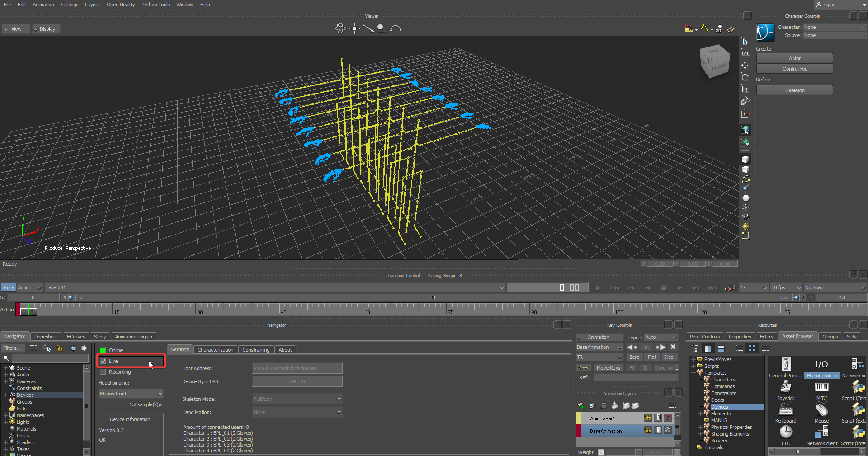Enable the Recording checkbox
Screen dimensions: 868x456
[104, 372]
